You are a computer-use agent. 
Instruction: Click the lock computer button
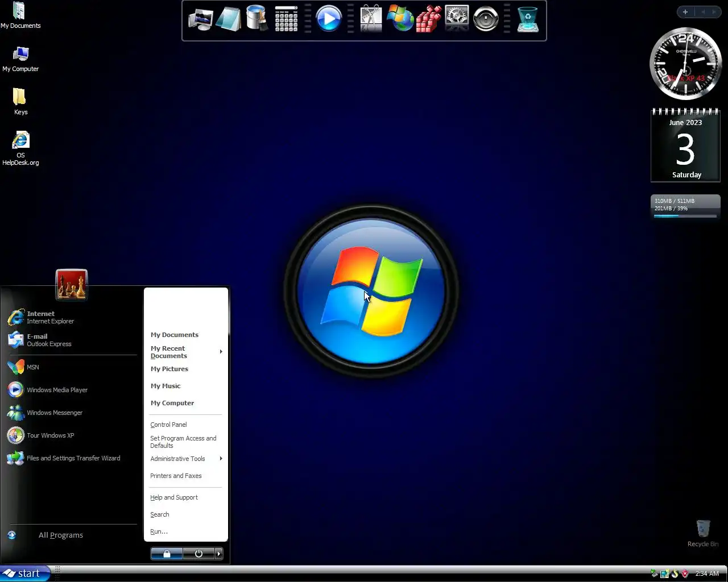tap(167, 554)
